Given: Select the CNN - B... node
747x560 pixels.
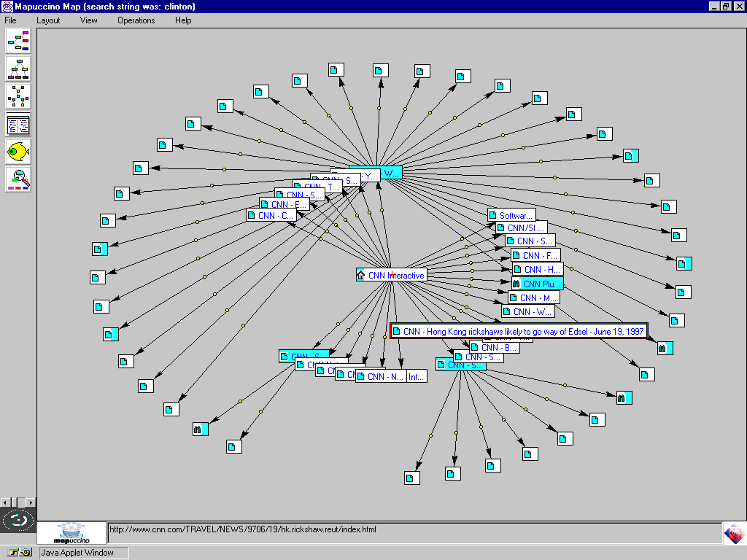Looking at the screenshot, I should [x=495, y=348].
